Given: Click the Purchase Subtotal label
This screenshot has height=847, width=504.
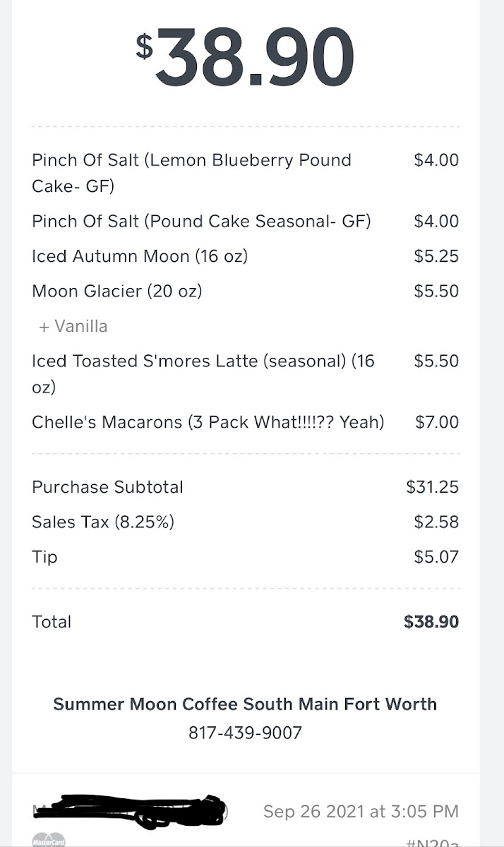Looking at the screenshot, I should [107, 487].
